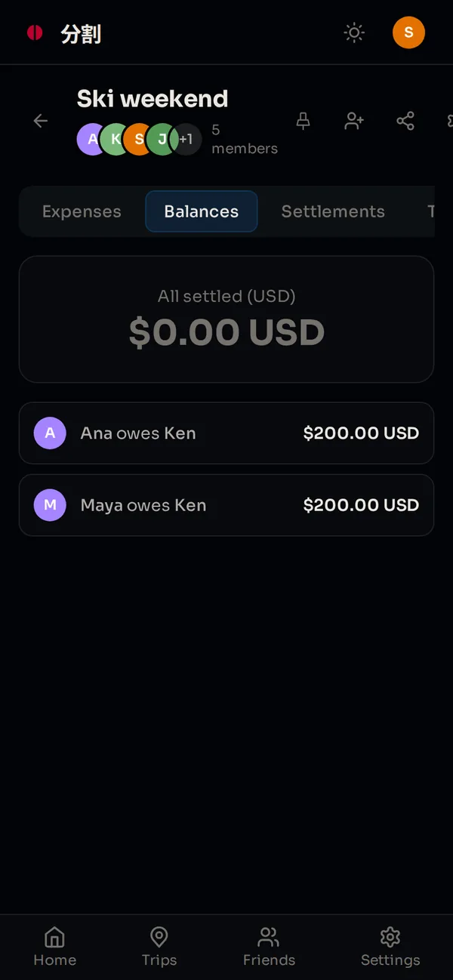Switch to the Expenses tab
Screen dimensions: 453x980
(82, 211)
